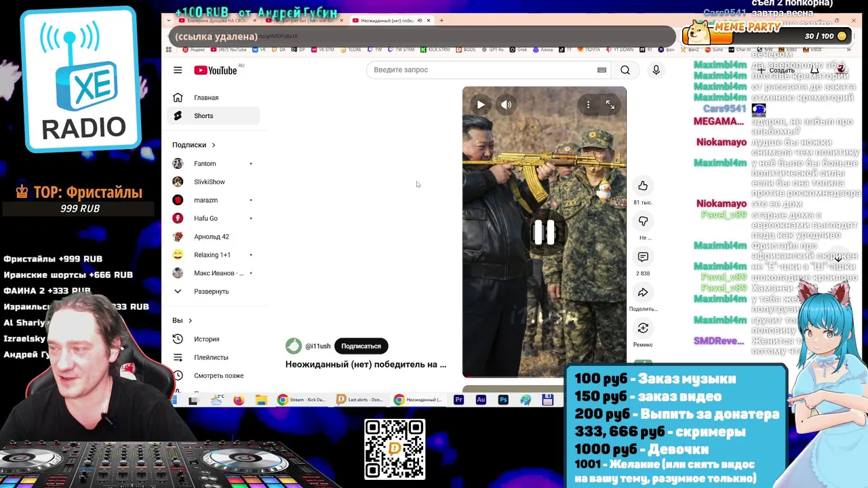Click the YouTube logo
This screenshot has height=488, width=868.
(x=215, y=70)
